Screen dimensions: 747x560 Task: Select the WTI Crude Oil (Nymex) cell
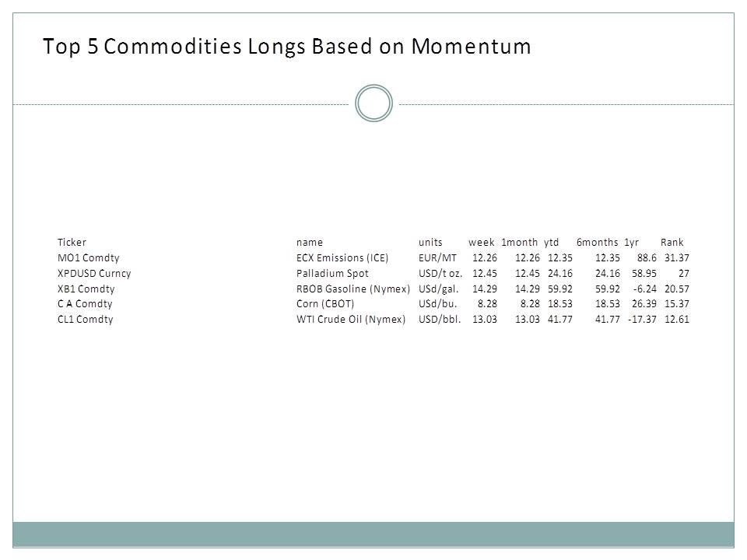tap(351, 319)
